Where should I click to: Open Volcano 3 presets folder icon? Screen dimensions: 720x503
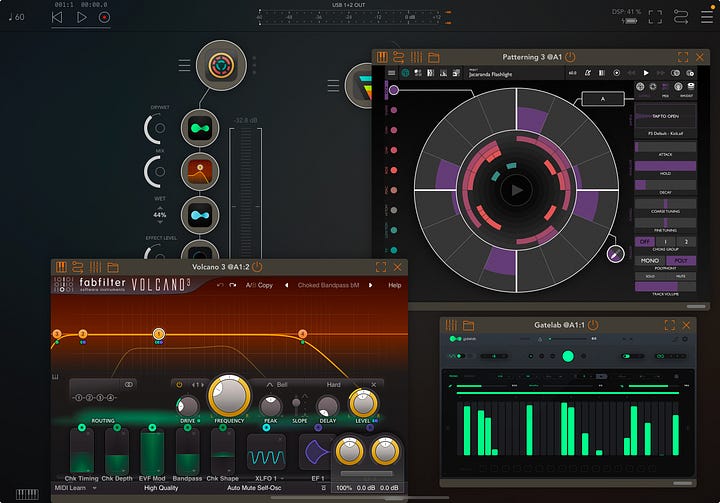(x=113, y=267)
